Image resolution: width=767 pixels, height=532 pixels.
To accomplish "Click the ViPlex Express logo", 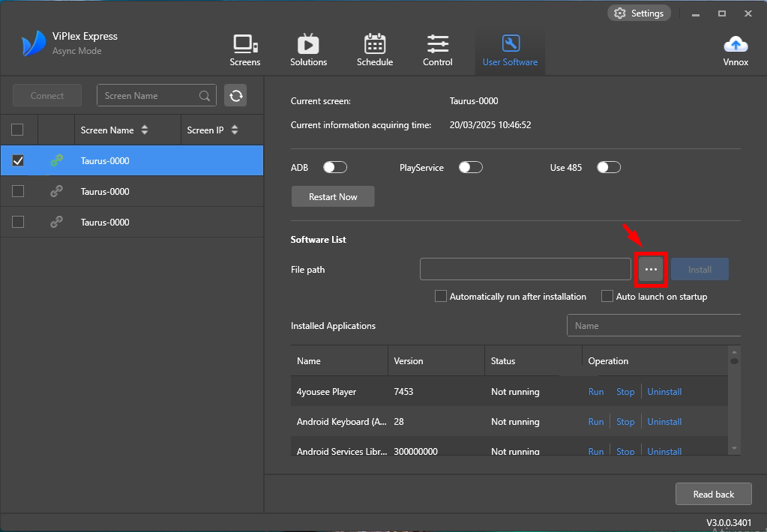I will click(33, 43).
